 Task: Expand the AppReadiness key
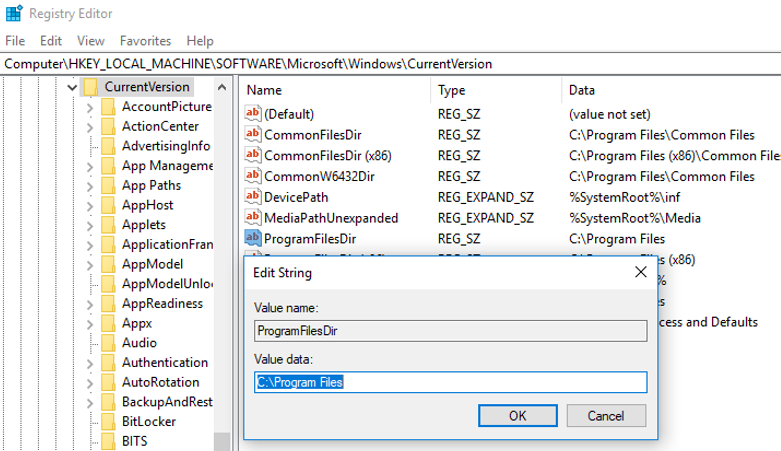pos(90,304)
